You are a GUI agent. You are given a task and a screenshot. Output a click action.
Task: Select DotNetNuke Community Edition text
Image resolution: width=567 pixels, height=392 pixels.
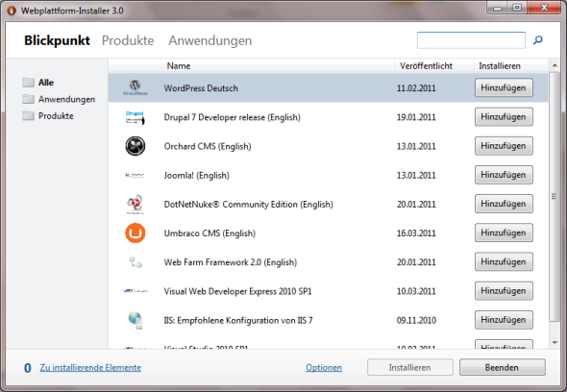click(249, 205)
